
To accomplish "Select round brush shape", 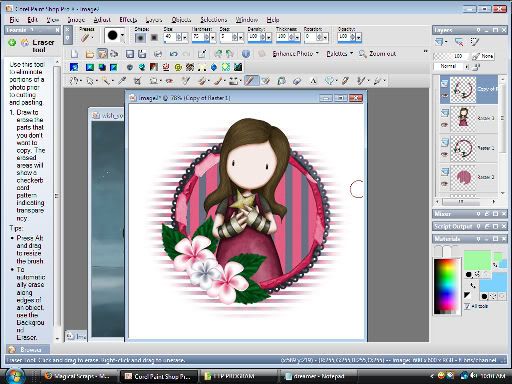I will pyautogui.click(x=140, y=38).
